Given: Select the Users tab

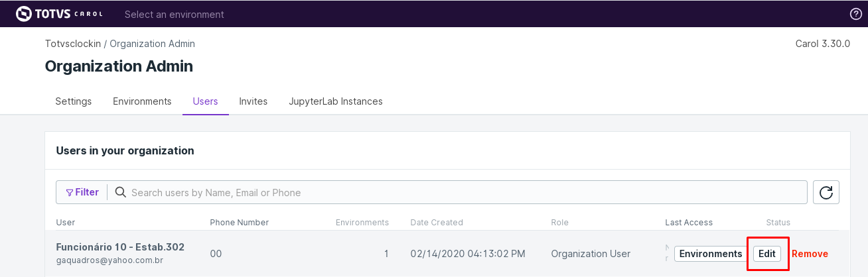Looking at the screenshot, I should click(x=205, y=101).
